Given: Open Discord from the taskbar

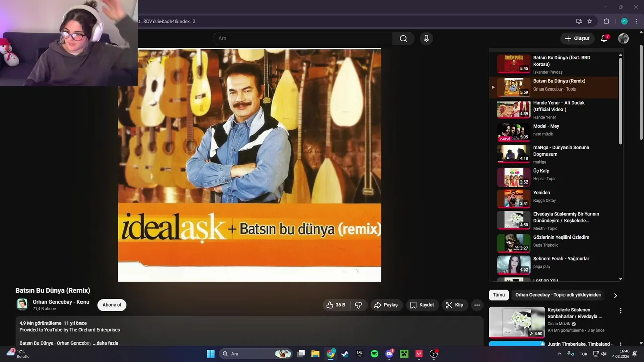Looking at the screenshot, I should pos(389,354).
